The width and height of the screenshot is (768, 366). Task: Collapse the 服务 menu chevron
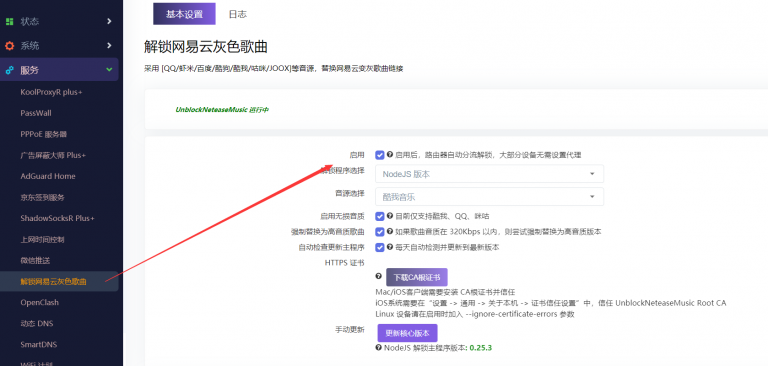pos(109,70)
